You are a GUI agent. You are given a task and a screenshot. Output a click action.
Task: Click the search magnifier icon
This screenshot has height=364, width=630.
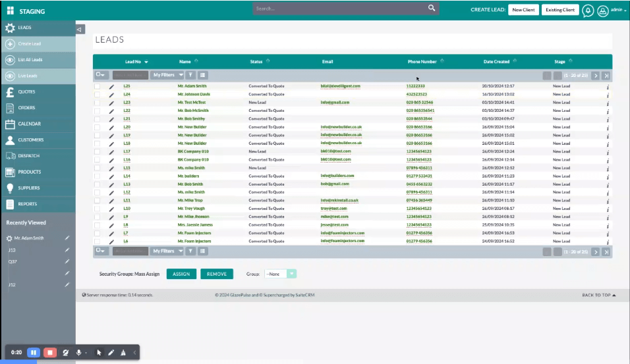click(432, 9)
